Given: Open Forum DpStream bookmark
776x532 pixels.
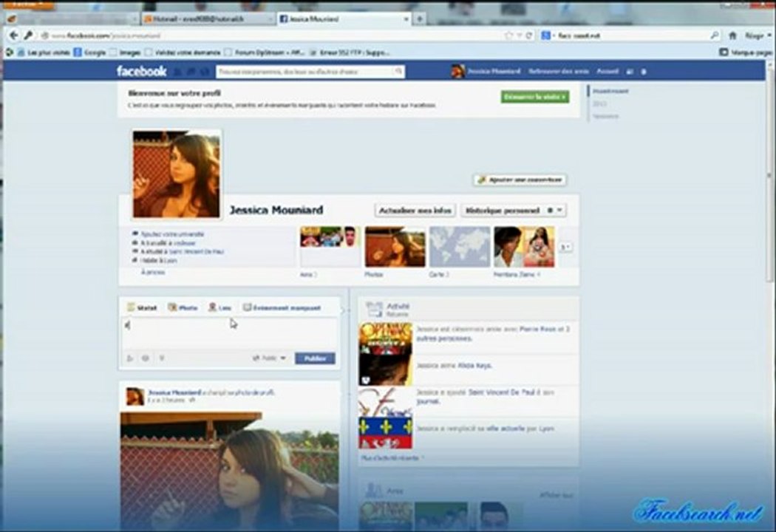Looking at the screenshot, I should tap(265, 52).
